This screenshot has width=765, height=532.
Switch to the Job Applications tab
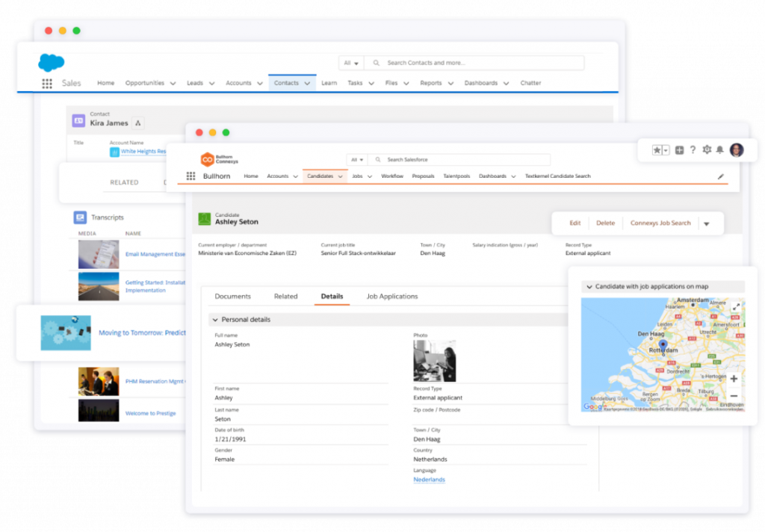click(x=391, y=296)
